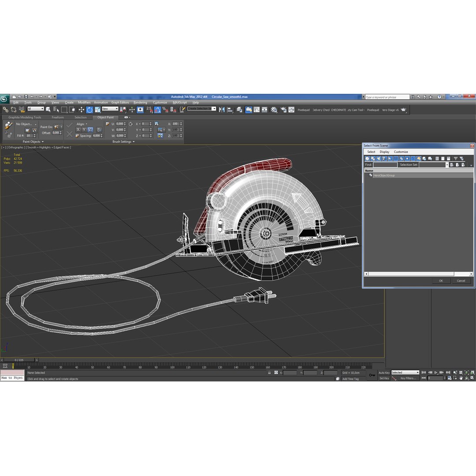Click the Mirror tool icon
This screenshot has height=476, width=476.
pos(222,110)
